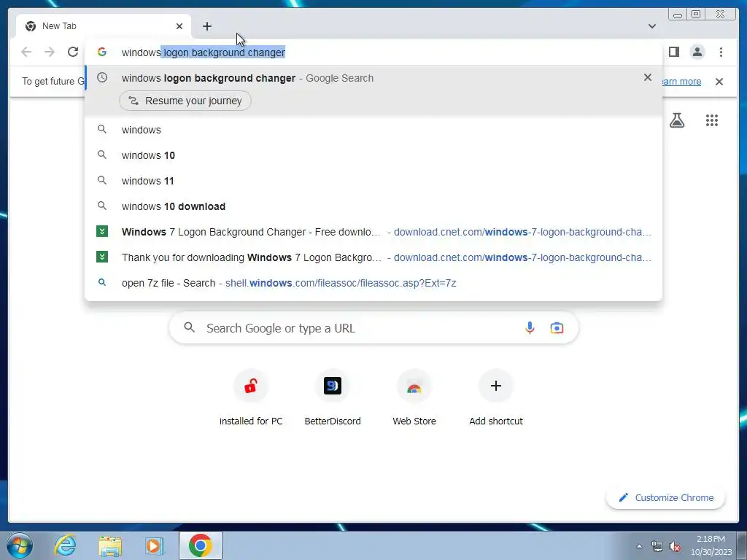Go forward with the forward arrow
The height and width of the screenshot is (560, 747).
pos(50,52)
